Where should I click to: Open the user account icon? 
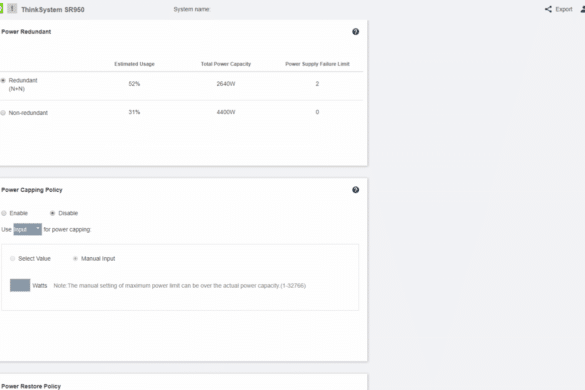(x=583, y=9)
